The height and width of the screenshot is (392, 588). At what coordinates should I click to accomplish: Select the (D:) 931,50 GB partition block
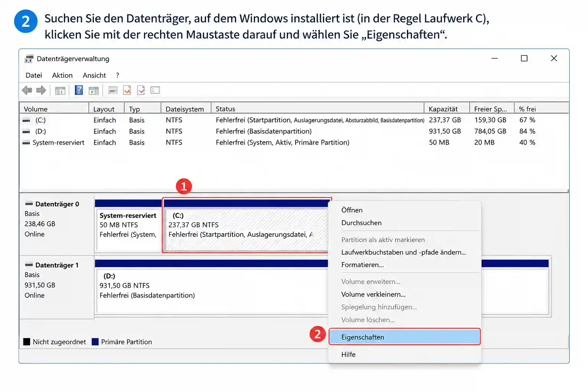[x=211, y=288]
